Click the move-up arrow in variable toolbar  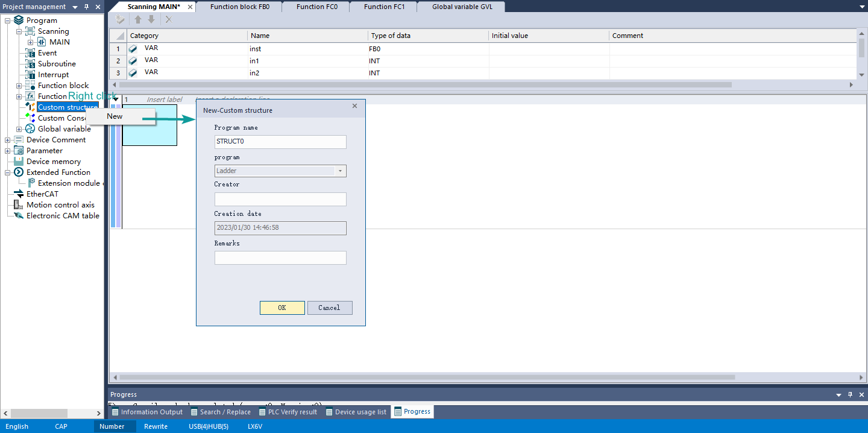click(x=138, y=20)
